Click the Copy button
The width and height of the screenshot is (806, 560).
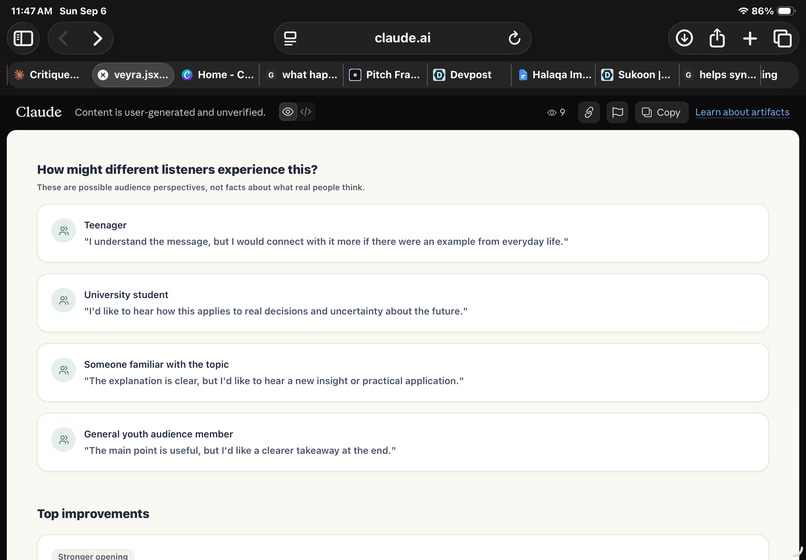click(x=662, y=112)
